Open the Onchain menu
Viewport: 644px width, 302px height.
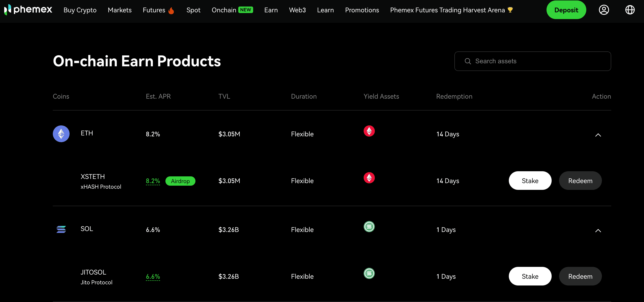click(224, 10)
